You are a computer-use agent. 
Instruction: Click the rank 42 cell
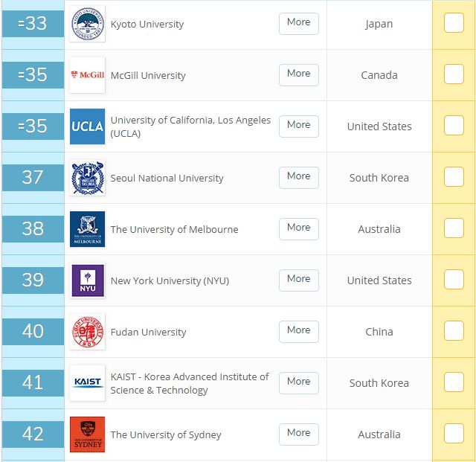(33, 434)
